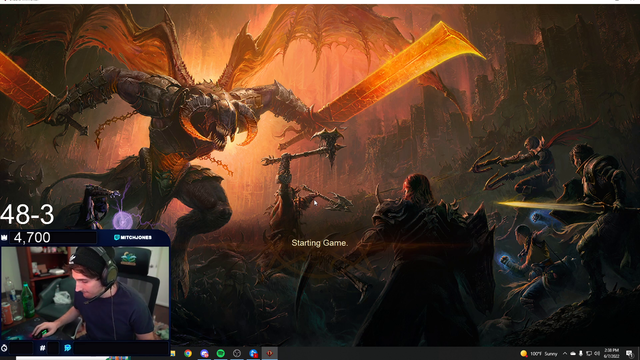The image size is (640, 360).
Task: Click the timer icon below the webcam
Action: (x=4, y=348)
